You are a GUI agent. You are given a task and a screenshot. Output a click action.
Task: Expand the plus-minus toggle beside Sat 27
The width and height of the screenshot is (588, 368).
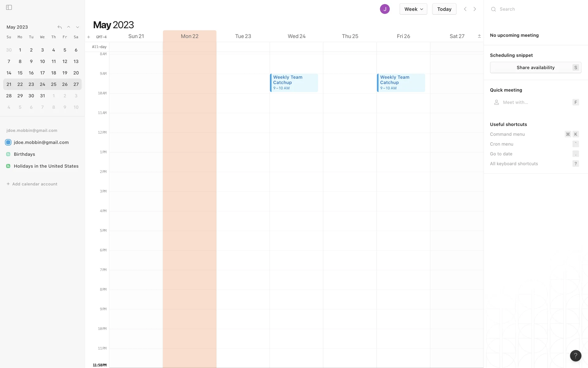(x=479, y=36)
